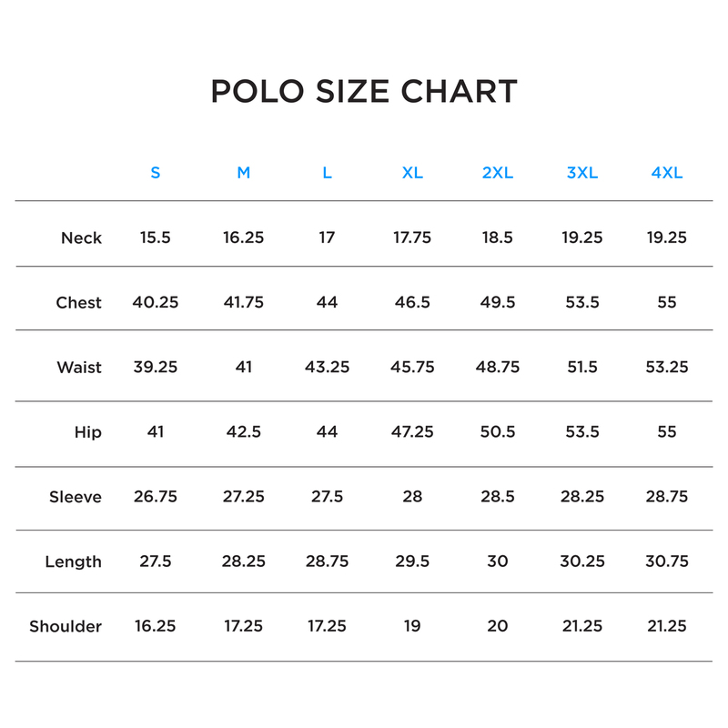Select the Length row label

(x=73, y=561)
